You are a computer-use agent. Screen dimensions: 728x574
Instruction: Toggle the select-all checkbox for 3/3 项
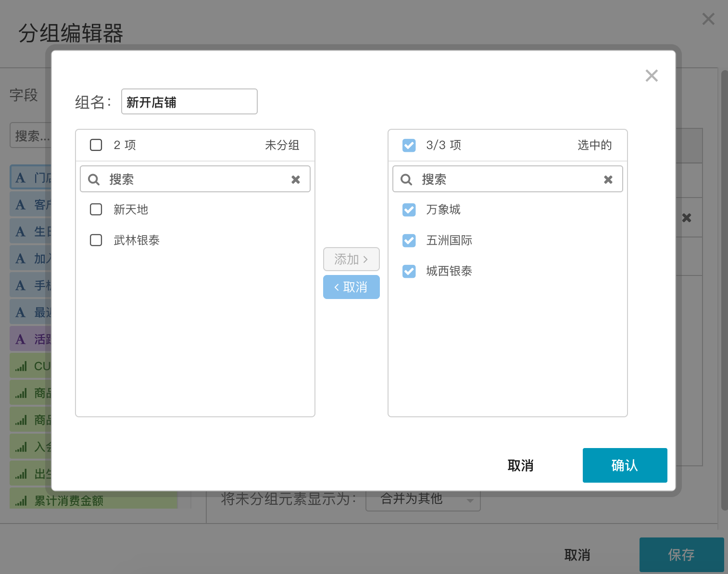(x=409, y=145)
